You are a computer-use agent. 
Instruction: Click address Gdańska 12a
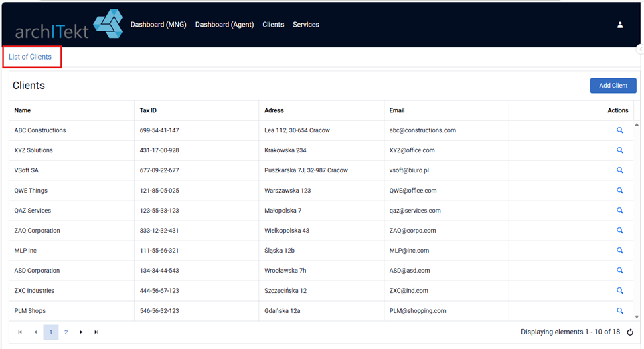pos(282,311)
